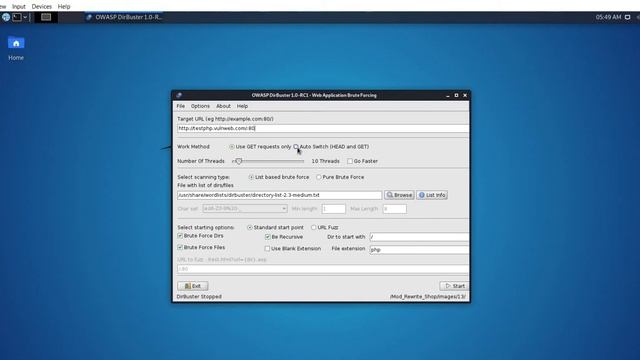
Task: Open DirBuster About menu
Action: (223, 106)
